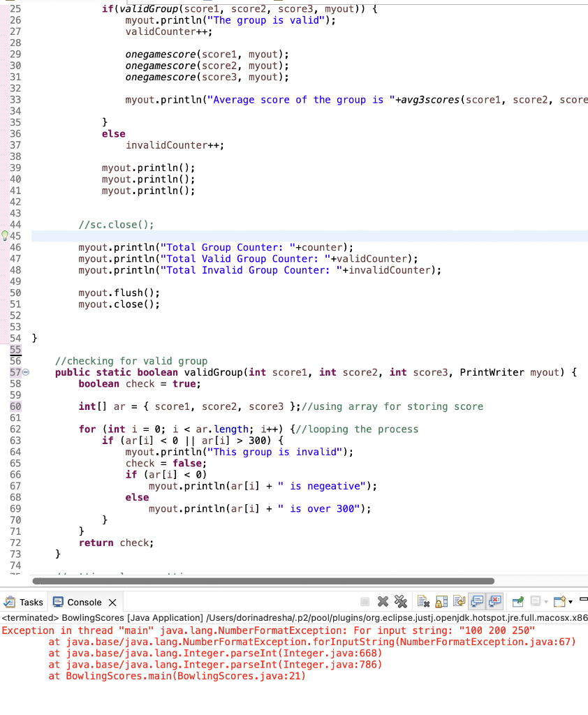
Task: Clear the Console output
Action: (421, 601)
